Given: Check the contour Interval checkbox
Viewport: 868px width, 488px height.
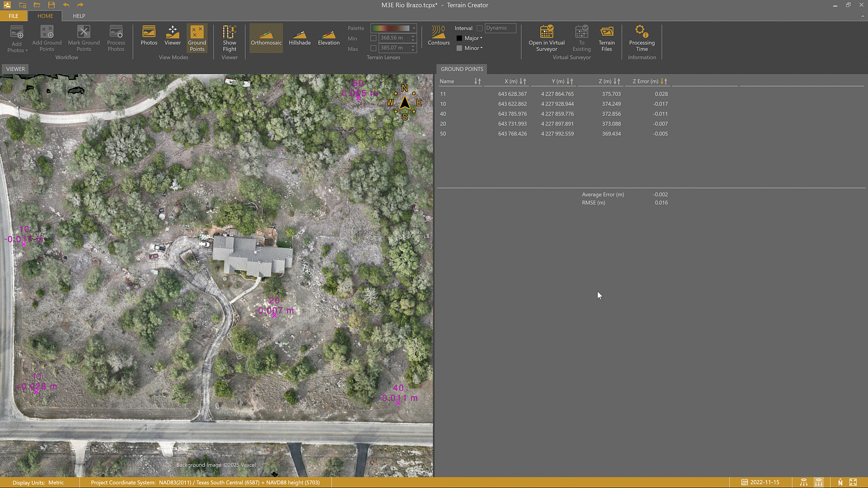Looking at the screenshot, I should click(x=480, y=28).
